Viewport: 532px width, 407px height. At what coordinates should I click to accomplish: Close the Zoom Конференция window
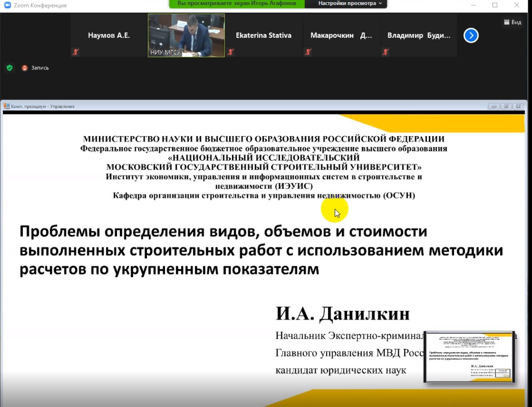pyautogui.click(x=517, y=5)
